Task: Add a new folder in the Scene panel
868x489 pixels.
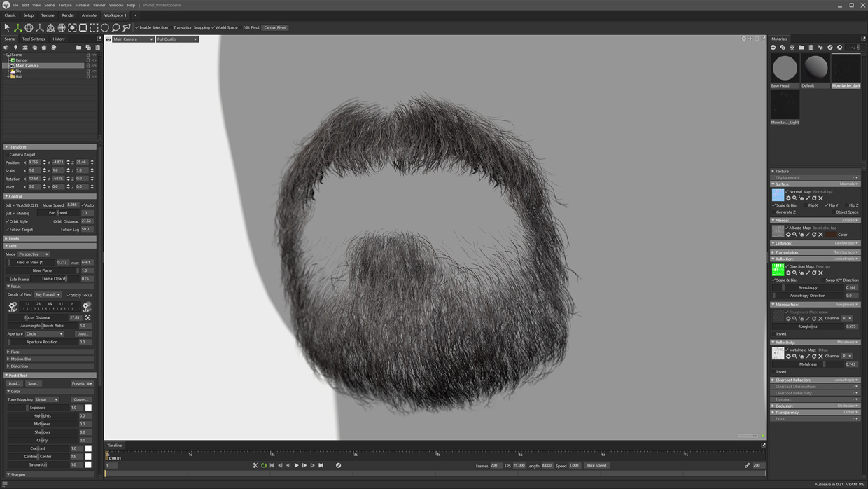Action: tap(78, 48)
